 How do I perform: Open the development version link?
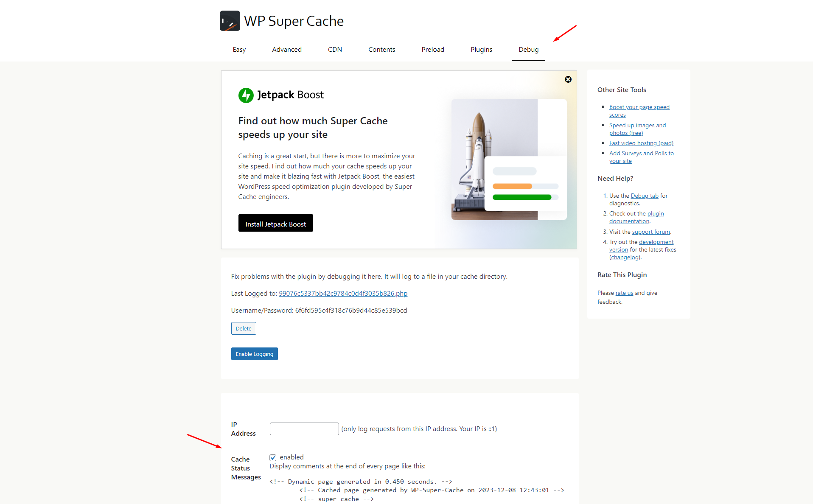[642, 246]
